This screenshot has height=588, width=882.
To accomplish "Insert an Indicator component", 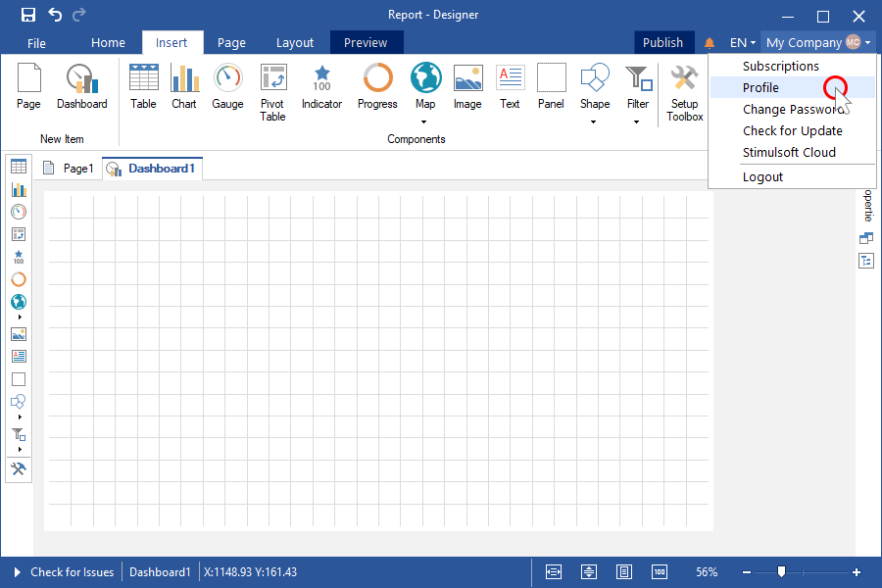I will click(x=321, y=87).
